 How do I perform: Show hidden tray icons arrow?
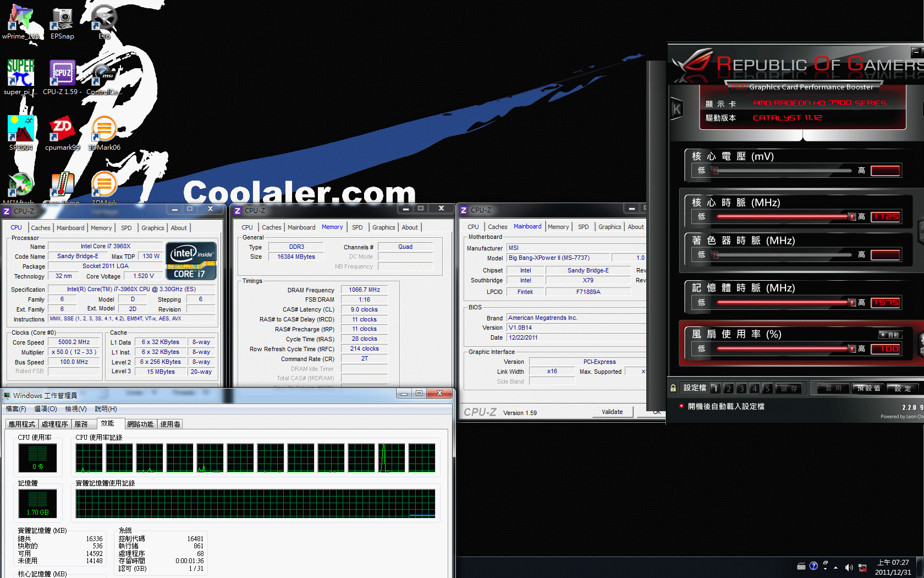pos(836,567)
